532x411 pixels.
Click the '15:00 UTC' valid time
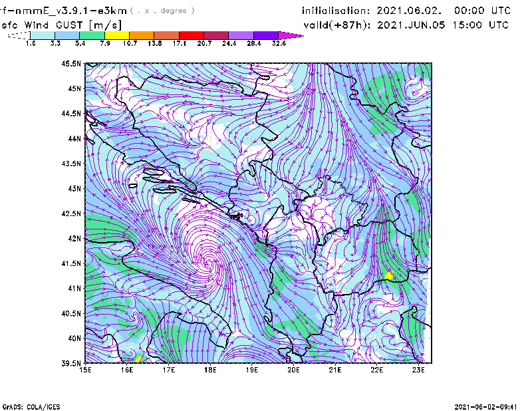(480, 25)
